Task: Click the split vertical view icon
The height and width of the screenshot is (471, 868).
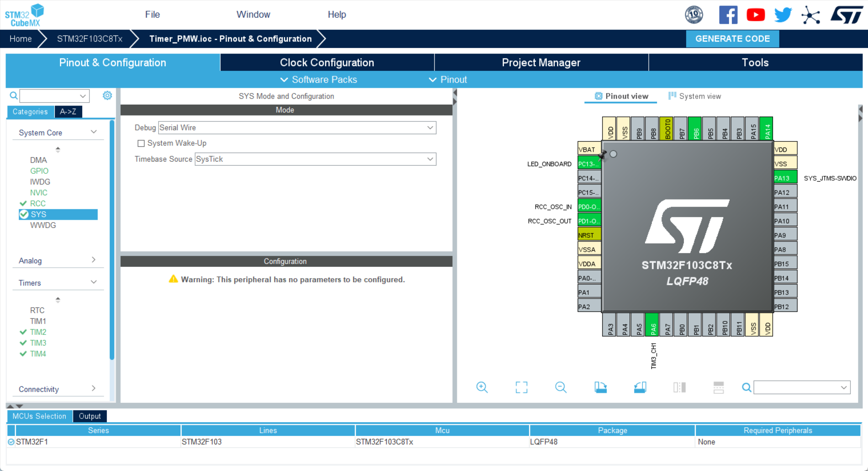Action: point(679,387)
